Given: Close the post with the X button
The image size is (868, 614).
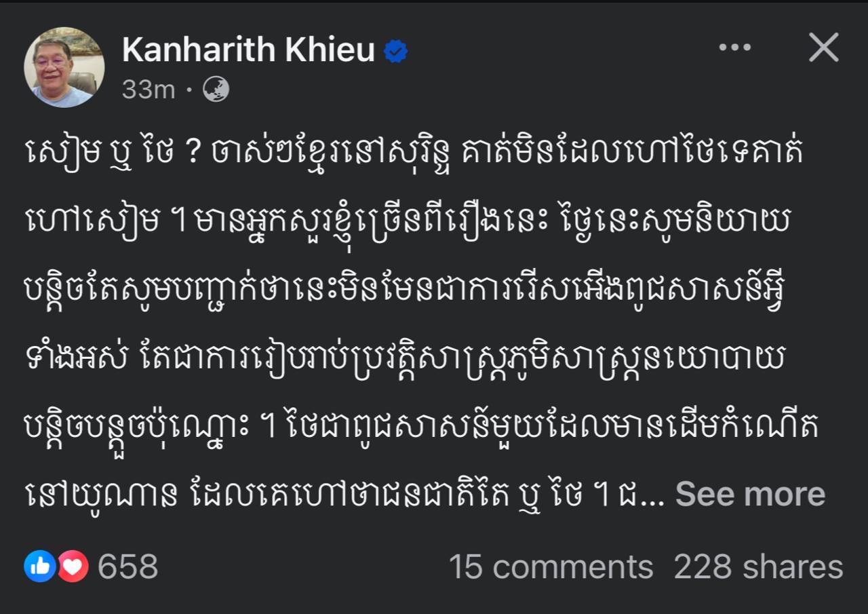Looking at the screenshot, I should pyautogui.click(x=824, y=47).
